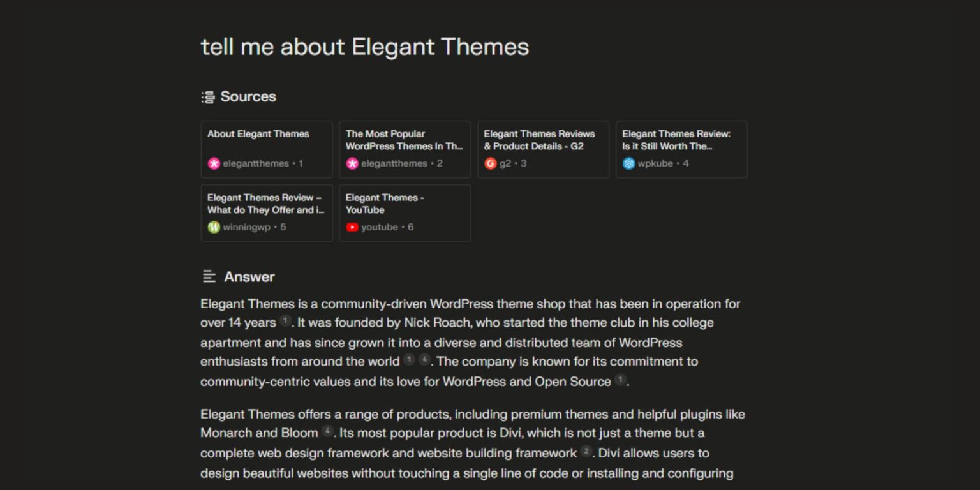
Task: Open The Most Popular WordPress Themes source
Action: tap(405, 149)
